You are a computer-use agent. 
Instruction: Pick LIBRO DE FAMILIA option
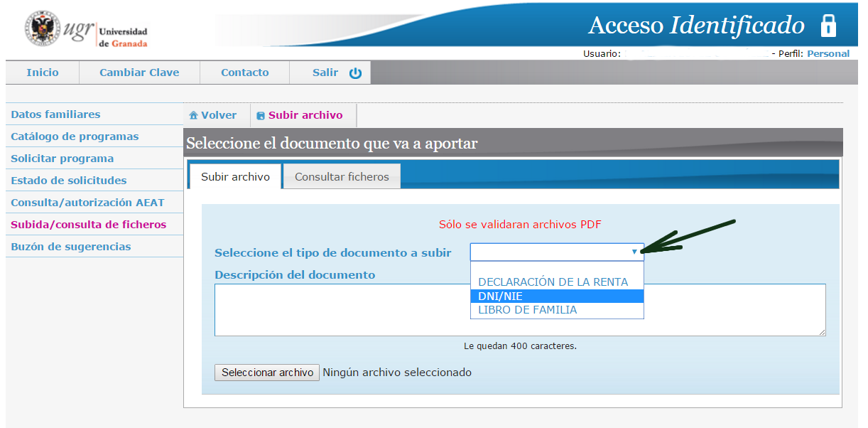527,310
